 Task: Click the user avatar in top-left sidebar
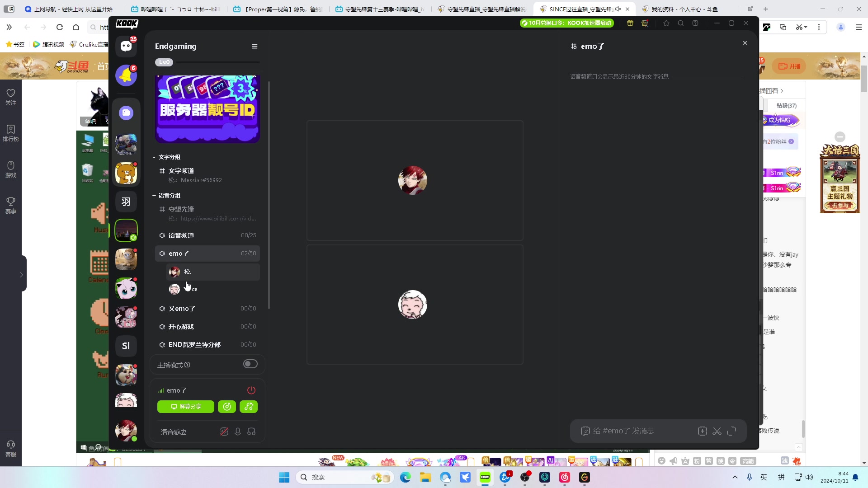(x=126, y=431)
